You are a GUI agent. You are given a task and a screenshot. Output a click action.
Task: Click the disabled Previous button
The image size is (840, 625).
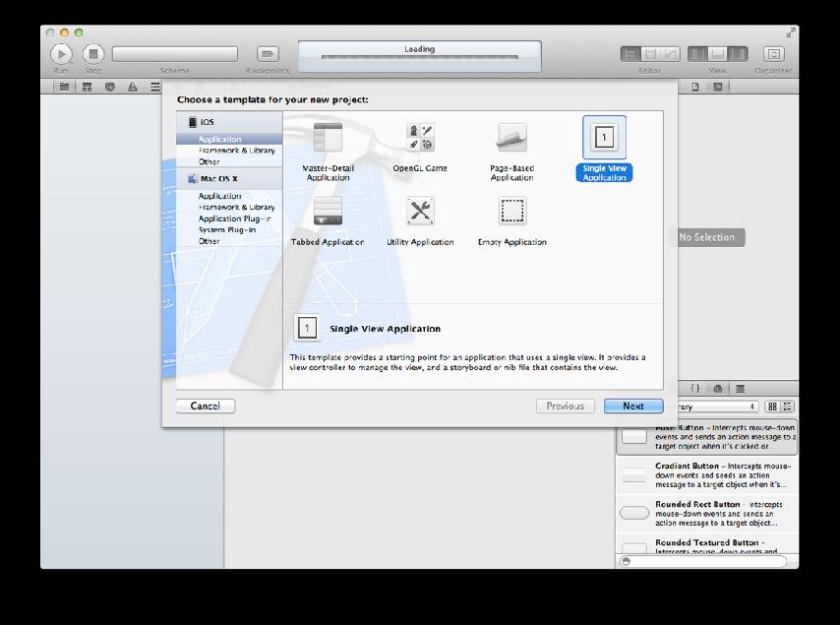[566, 406]
